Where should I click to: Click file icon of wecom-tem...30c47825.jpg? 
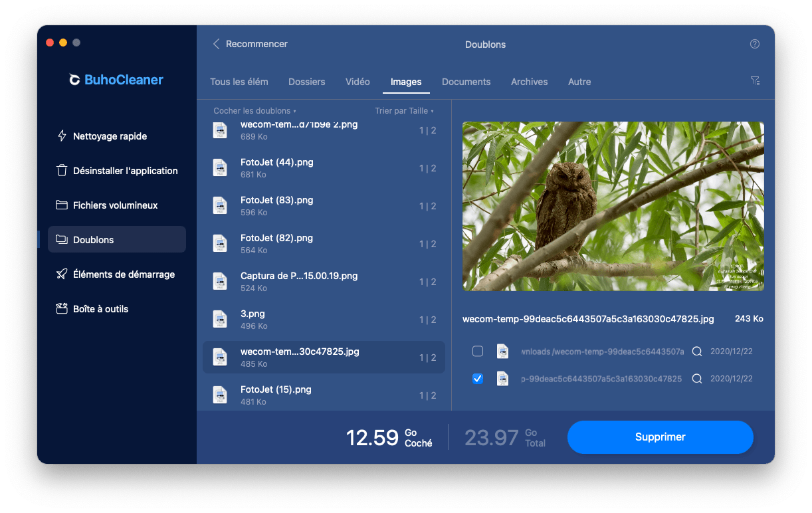pos(220,358)
